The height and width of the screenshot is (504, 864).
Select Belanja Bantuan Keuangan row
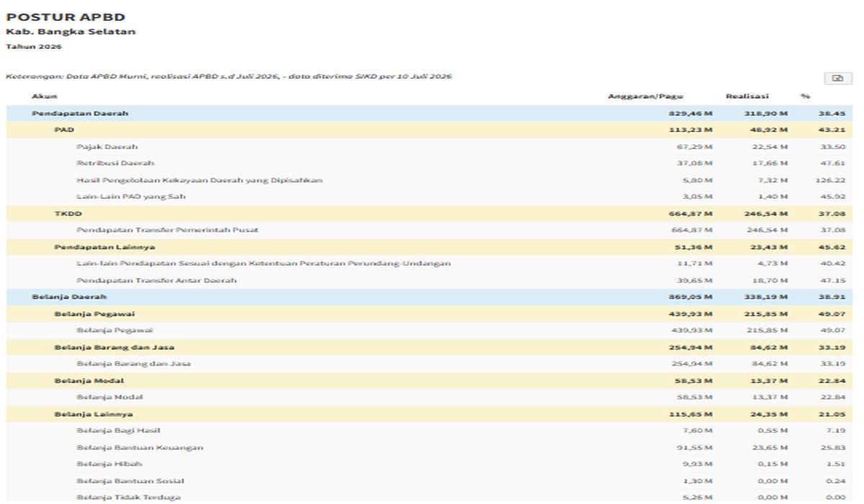click(429, 448)
